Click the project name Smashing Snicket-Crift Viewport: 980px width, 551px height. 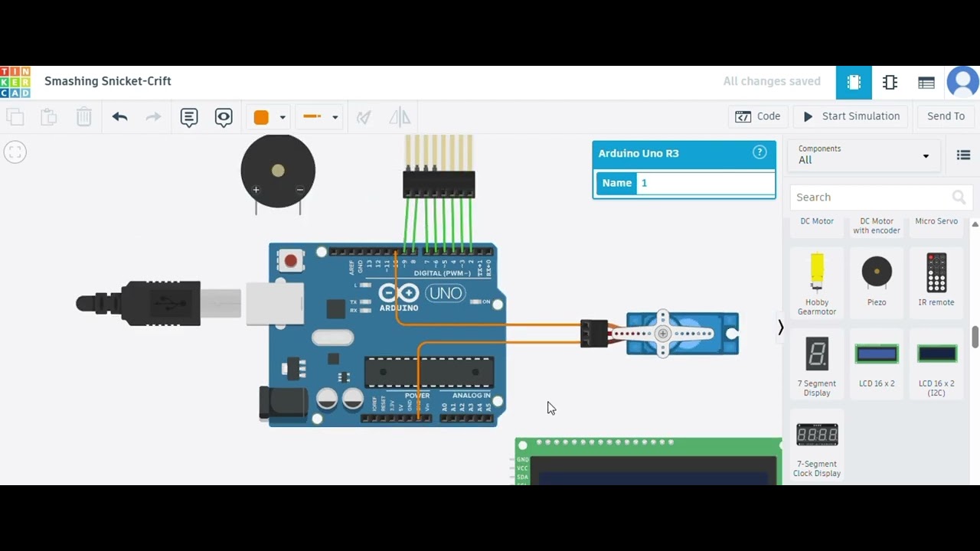(108, 81)
